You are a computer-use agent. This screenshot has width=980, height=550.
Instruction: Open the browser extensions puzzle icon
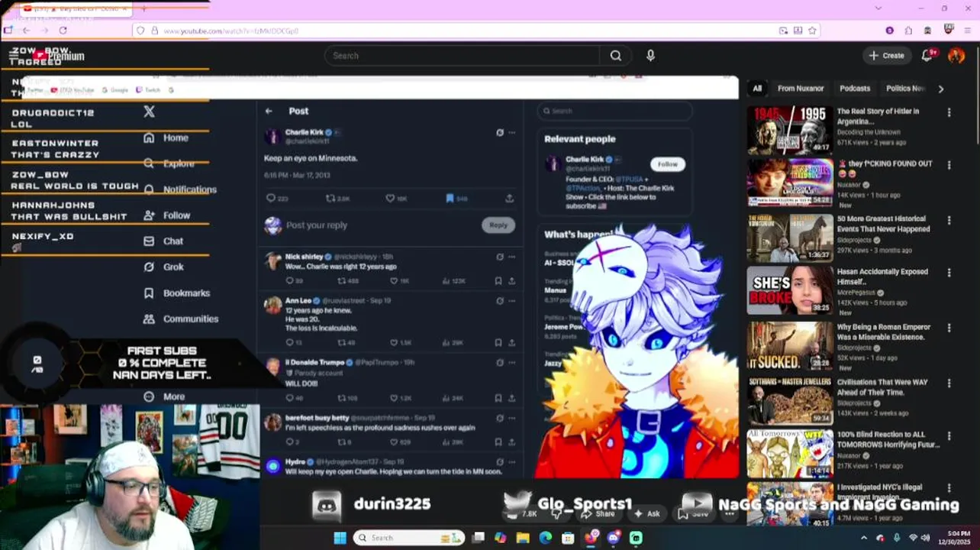click(908, 31)
